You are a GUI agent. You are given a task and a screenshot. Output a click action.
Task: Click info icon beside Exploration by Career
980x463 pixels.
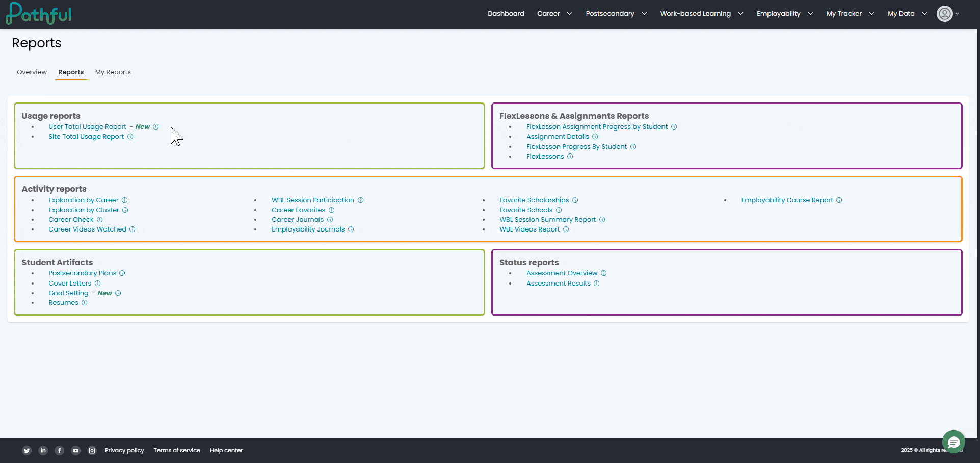[x=125, y=200]
